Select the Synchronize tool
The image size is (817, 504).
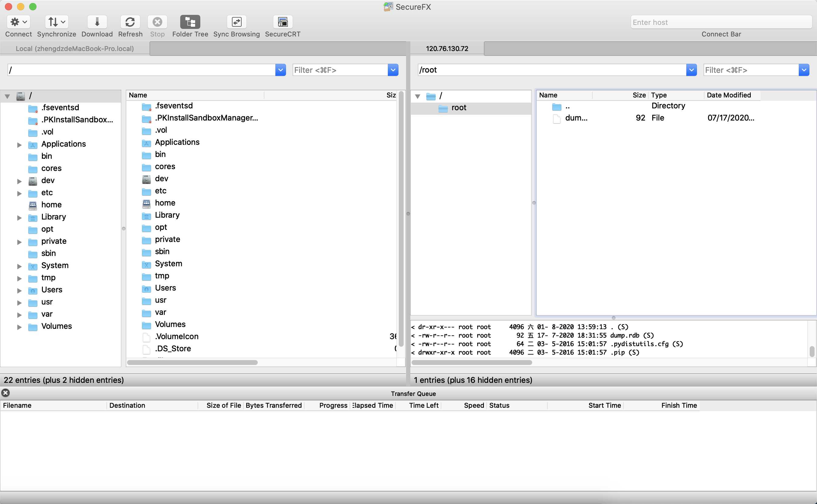click(x=56, y=22)
